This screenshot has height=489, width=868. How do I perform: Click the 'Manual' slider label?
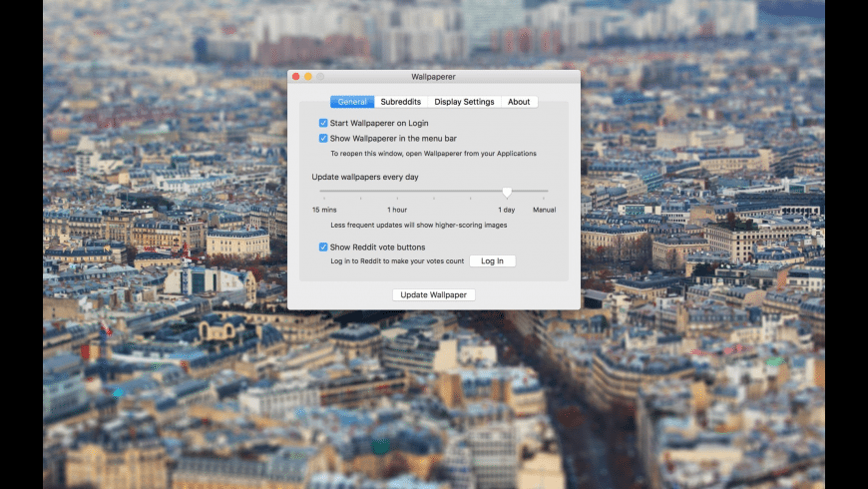[x=544, y=210]
